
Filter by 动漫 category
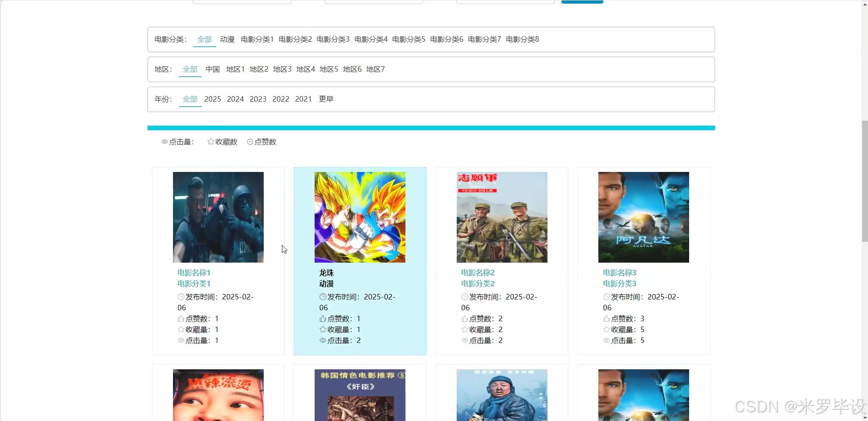point(227,39)
